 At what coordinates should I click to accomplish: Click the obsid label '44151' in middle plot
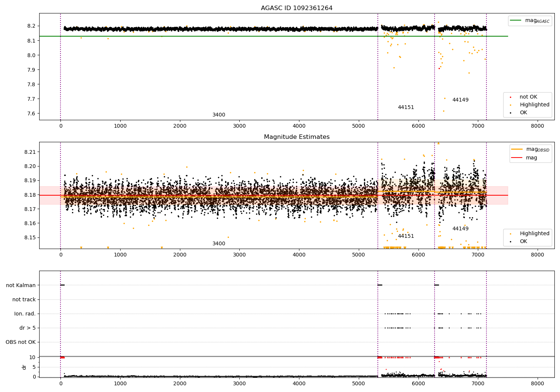[x=406, y=236]
